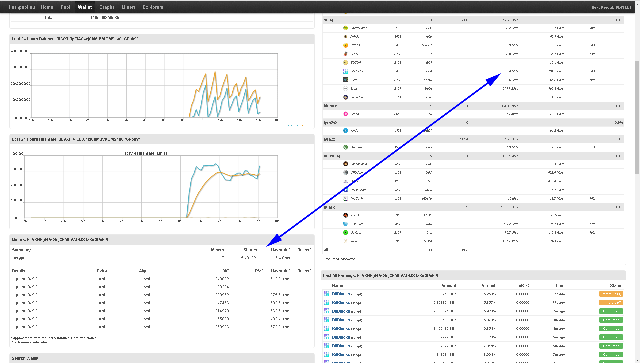
Task: Click the 772.3 Mh/s miner hashrate
Action: click(x=280, y=327)
